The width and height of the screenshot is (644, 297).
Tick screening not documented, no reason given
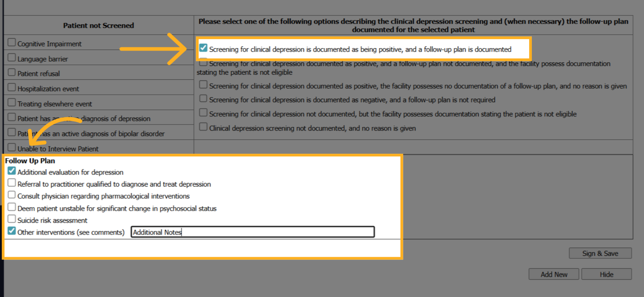[x=203, y=127]
